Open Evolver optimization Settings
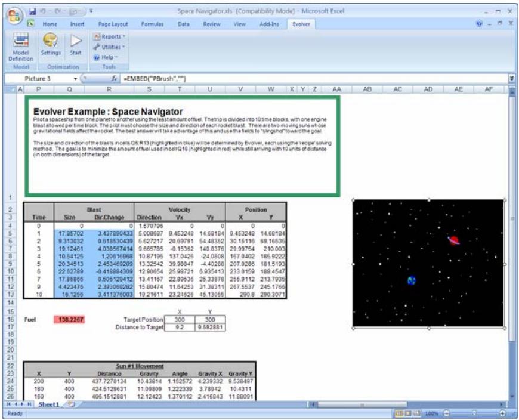Screen dimensions: 519x420 click(51, 44)
